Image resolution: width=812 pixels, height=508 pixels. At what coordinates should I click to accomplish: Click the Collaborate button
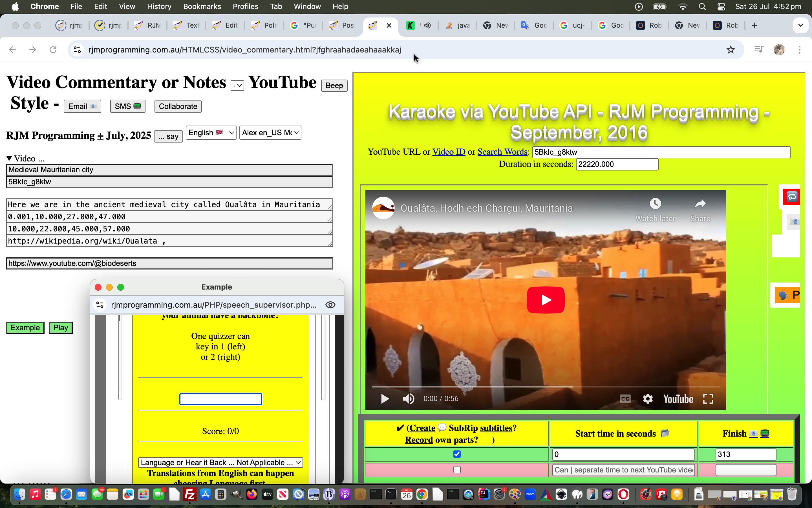click(178, 106)
